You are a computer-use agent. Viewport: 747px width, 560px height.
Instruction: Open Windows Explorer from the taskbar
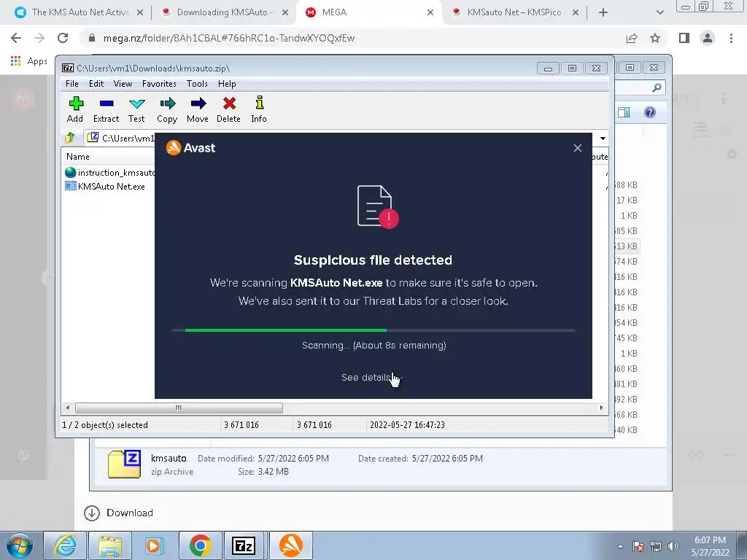click(x=110, y=545)
